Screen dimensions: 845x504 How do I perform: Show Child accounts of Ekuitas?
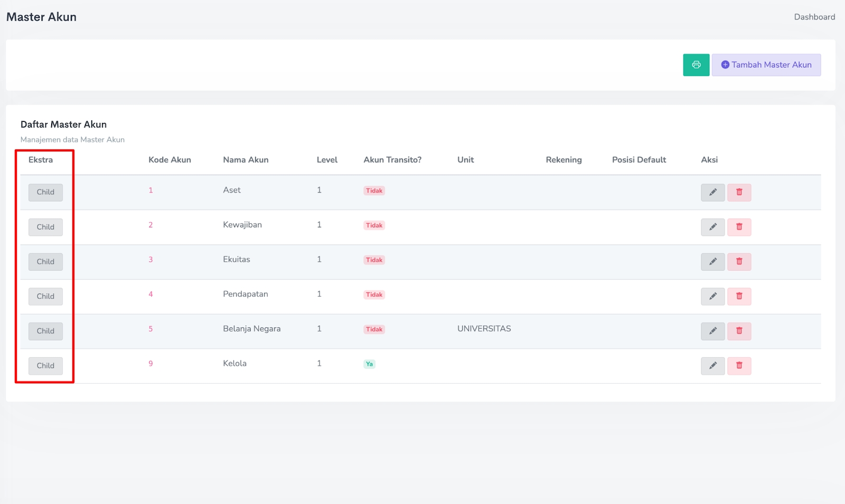pos(45,262)
